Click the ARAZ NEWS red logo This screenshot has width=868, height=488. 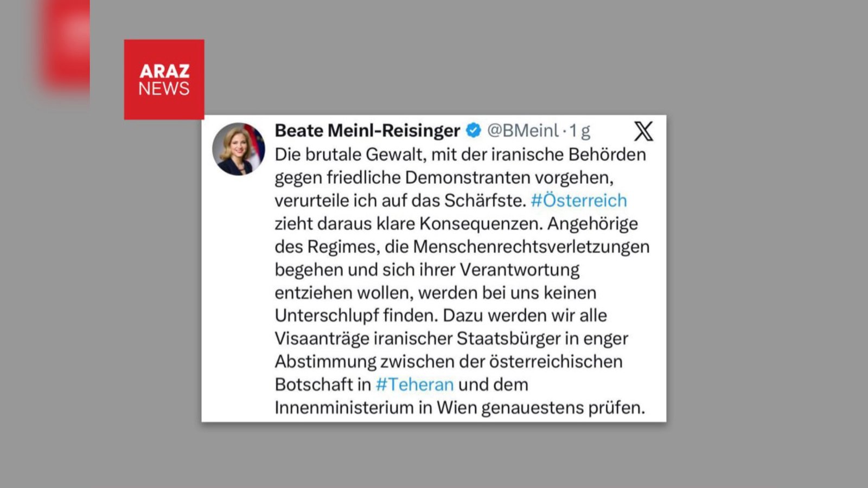(x=164, y=79)
